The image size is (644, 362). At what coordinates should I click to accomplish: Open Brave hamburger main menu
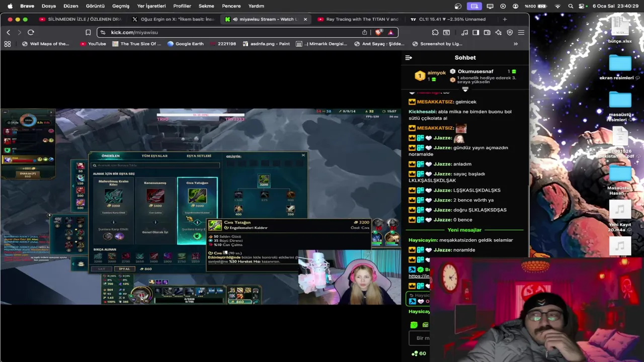(521, 32)
